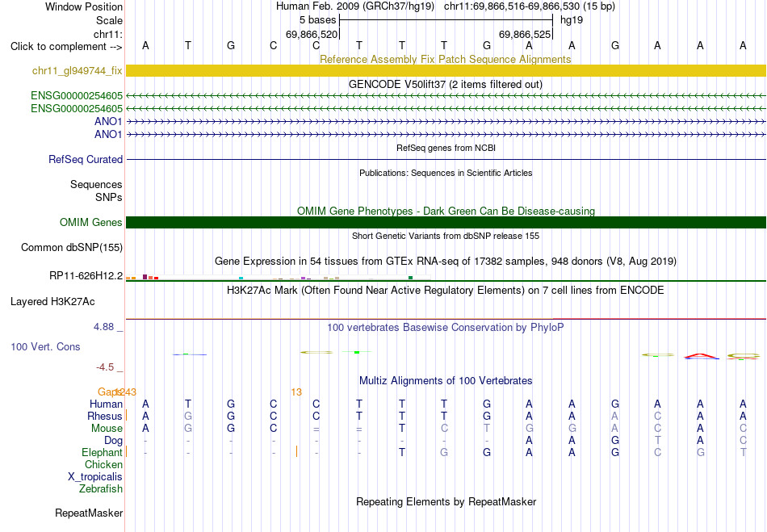The width and height of the screenshot is (767, 532).
Task: Click the Sequences publications label
Action: [96, 184]
